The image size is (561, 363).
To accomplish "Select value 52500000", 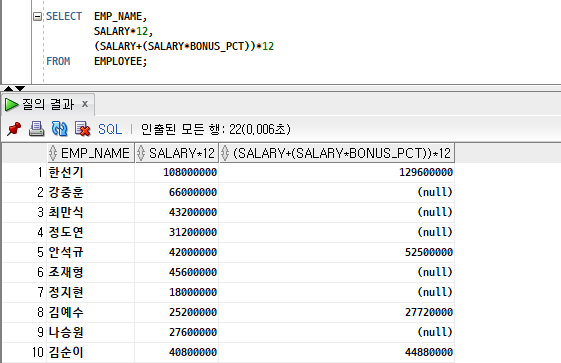I will [337, 252].
